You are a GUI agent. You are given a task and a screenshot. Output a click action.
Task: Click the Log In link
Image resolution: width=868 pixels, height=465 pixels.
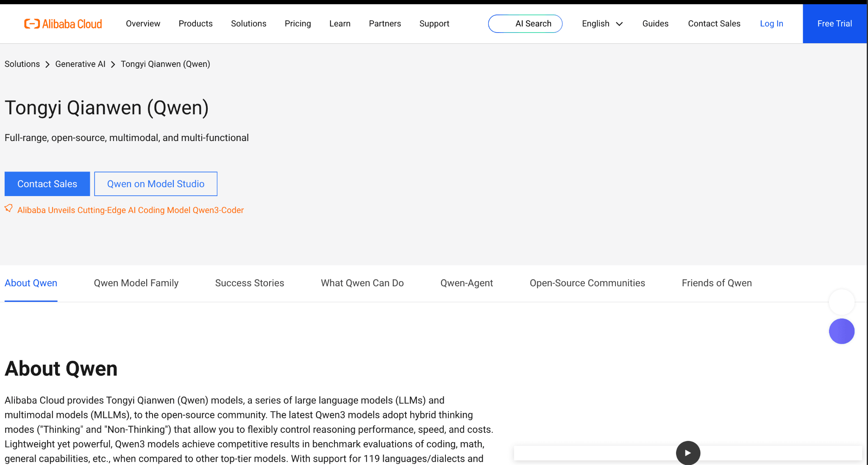(771, 24)
